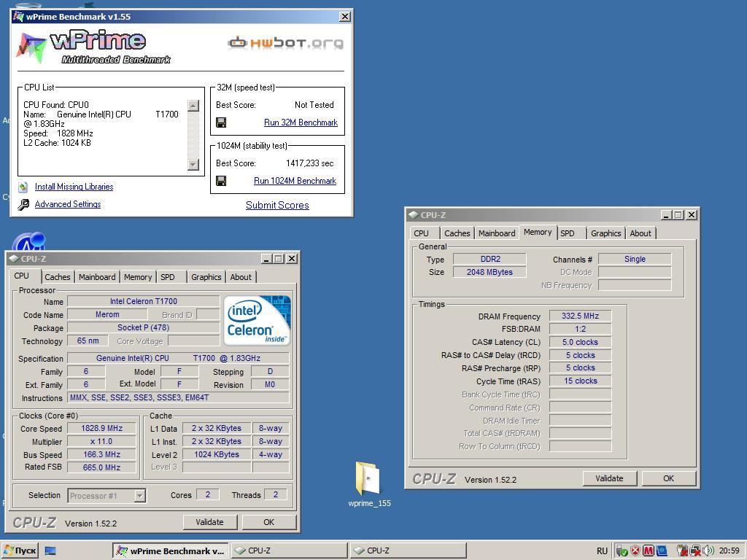Click the Install Missing Libraries icon

tap(23, 187)
